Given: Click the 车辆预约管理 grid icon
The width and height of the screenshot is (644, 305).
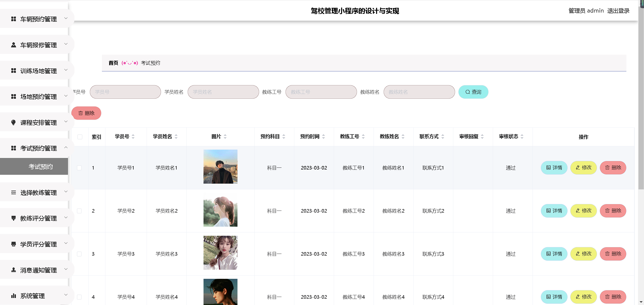Looking at the screenshot, I should click(14, 19).
